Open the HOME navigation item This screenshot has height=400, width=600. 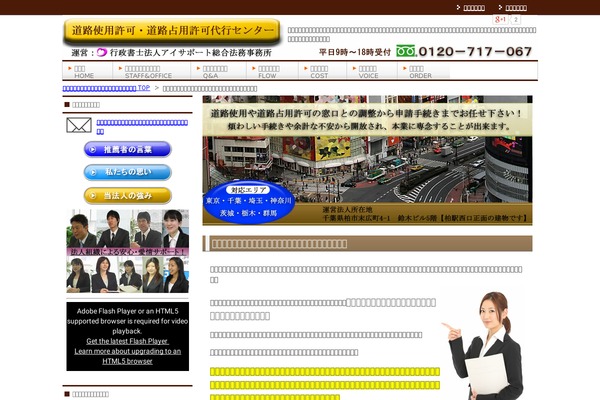click(x=88, y=72)
